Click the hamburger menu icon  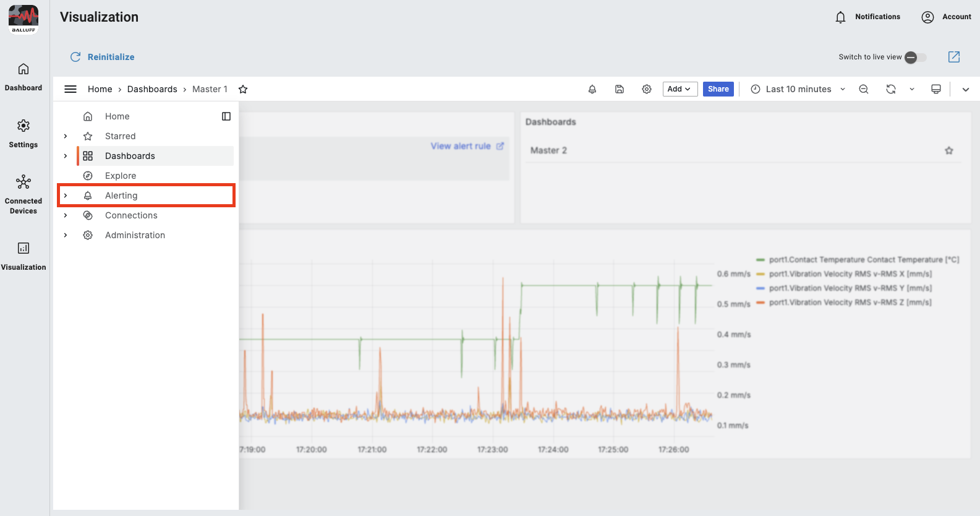click(70, 89)
